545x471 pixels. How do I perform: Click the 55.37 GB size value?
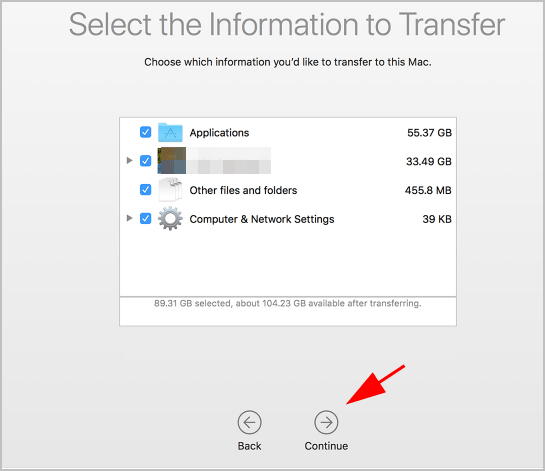(429, 133)
